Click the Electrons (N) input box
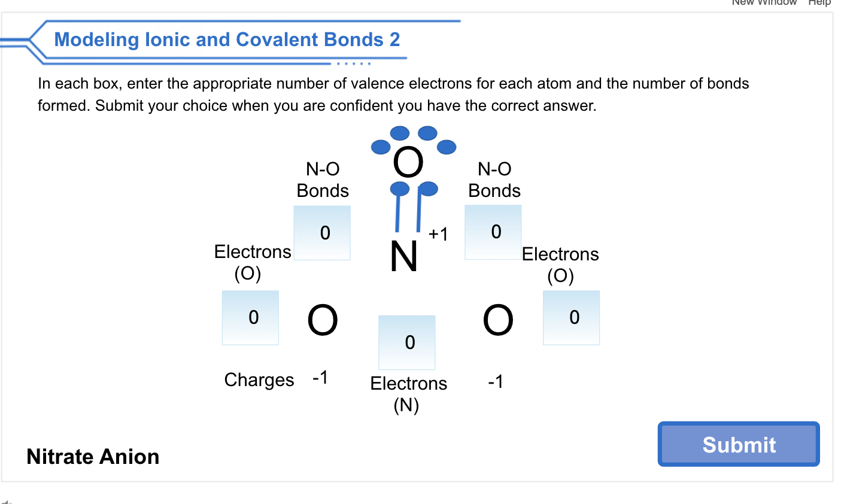The width and height of the screenshot is (844, 504). pyautogui.click(x=406, y=342)
